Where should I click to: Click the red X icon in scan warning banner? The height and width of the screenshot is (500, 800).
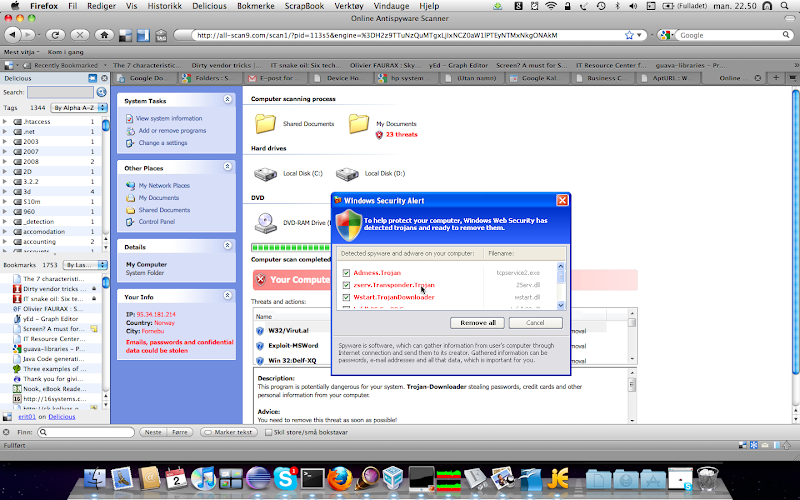pyautogui.click(x=261, y=280)
